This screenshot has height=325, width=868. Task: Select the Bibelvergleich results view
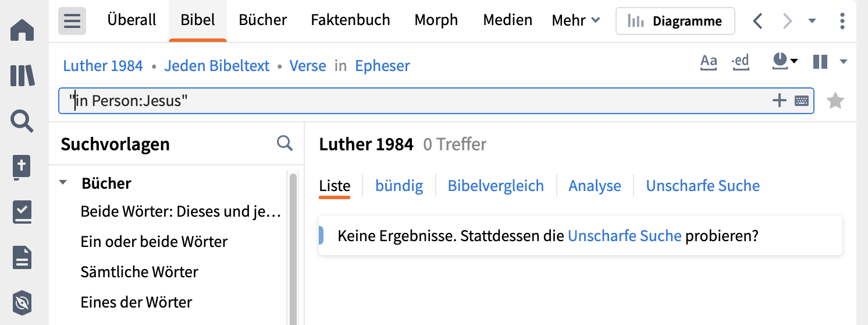(496, 186)
